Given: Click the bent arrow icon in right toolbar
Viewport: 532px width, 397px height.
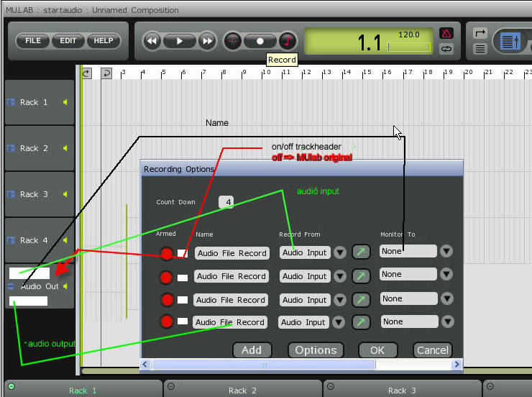Looking at the screenshot, I should (x=480, y=33).
